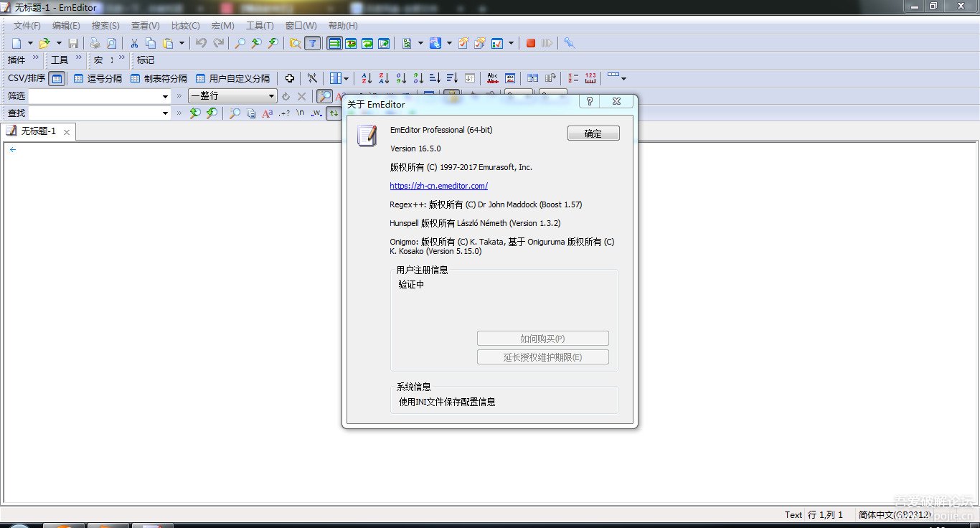Click the Find magnifier in the main toolbar
Viewport: 980px width, 528px height.
[240, 43]
